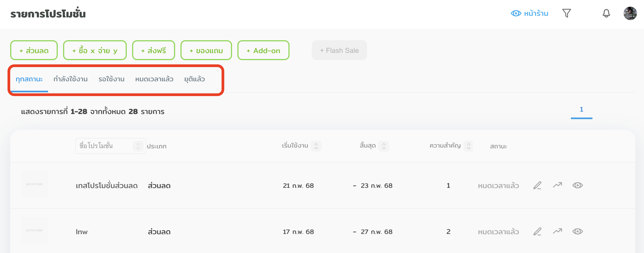This screenshot has width=644, height=253.
Task: Switch to the กำลังใช้งาน tab
Action: pos(70,79)
